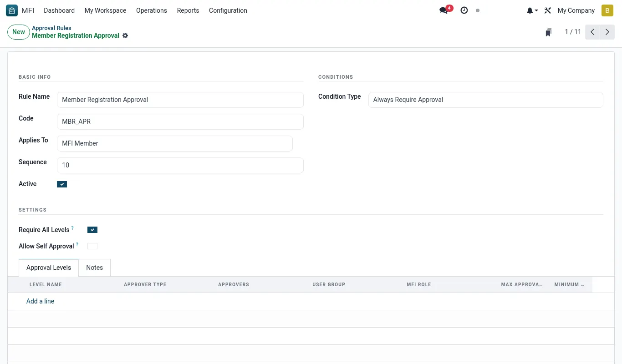Toggle the Active checkbox
The width and height of the screenshot is (622, 364).
pyautogui.click(x=62, y=184)
